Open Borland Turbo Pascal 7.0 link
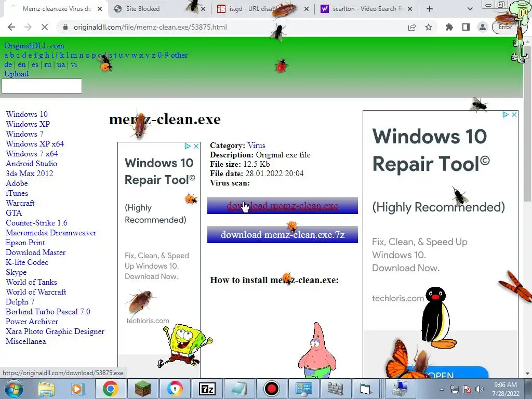Screen dimensions: 532x399 48,312
